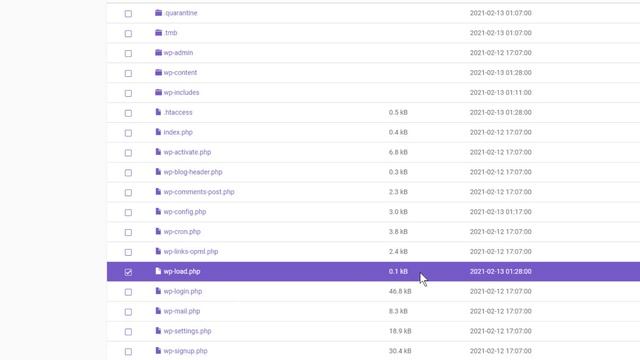Tick the checkbox for .quarantine folder
Viewport: 640px width, 360px height.
(x=128, y=13)
